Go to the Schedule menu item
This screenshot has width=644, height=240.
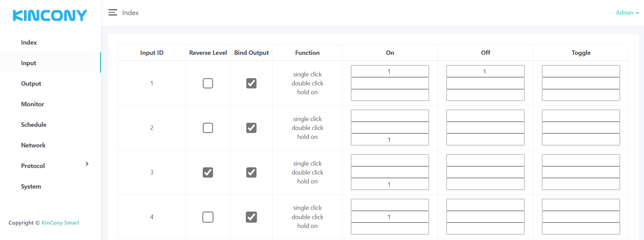[x=34, y=125]
